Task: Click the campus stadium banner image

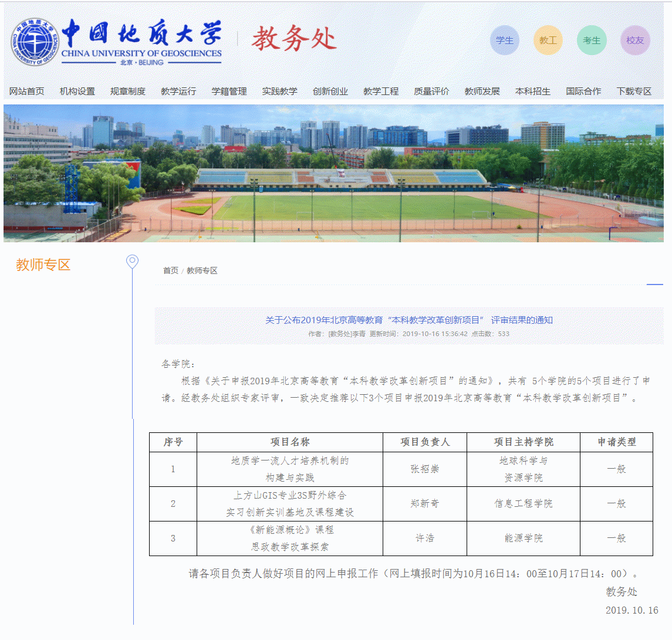Action: coord(333,173)
